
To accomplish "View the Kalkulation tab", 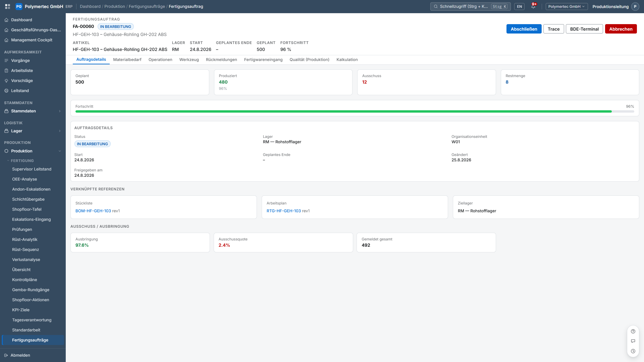I will 347,59.
